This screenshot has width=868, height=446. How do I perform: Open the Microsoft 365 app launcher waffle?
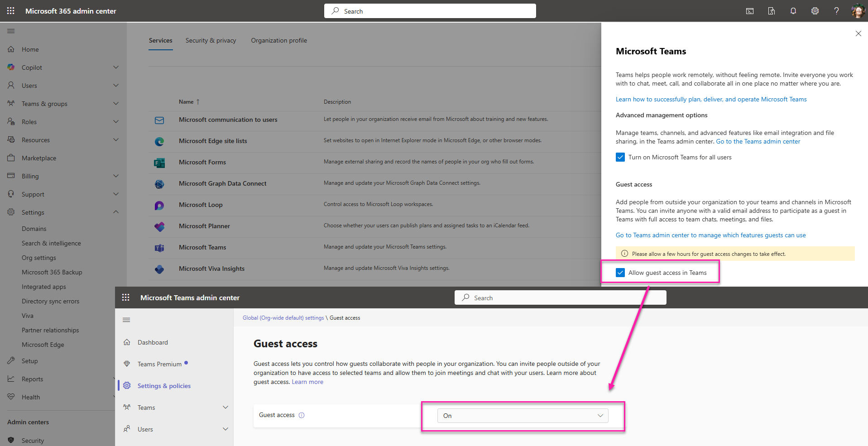pyautogui.click(x=11, y=11)
